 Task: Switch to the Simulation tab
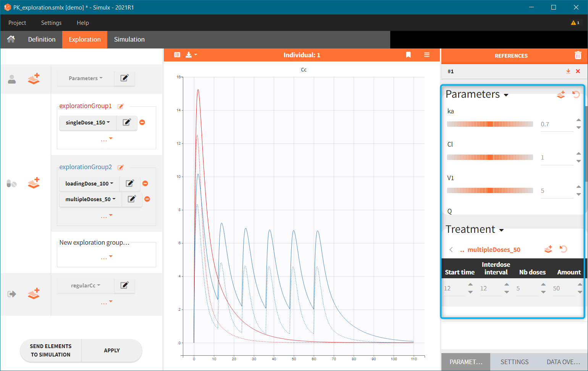coord(129,39)
